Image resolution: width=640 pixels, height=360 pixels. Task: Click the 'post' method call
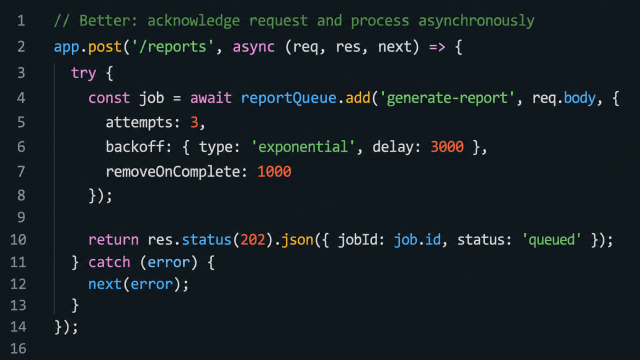coord(105,47)
